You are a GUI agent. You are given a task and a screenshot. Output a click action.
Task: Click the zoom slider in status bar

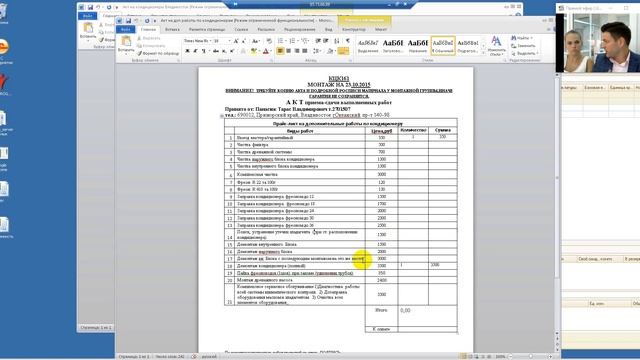530,356
